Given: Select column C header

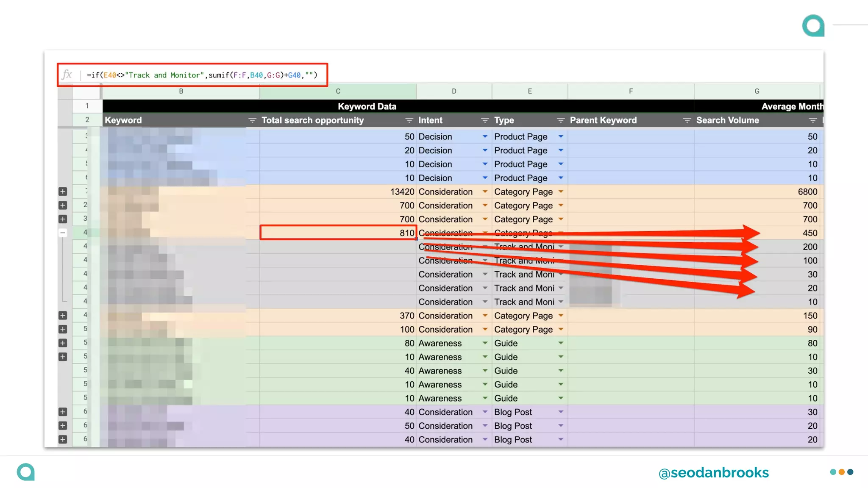Looking at the screenshot, I should [338, 91].
